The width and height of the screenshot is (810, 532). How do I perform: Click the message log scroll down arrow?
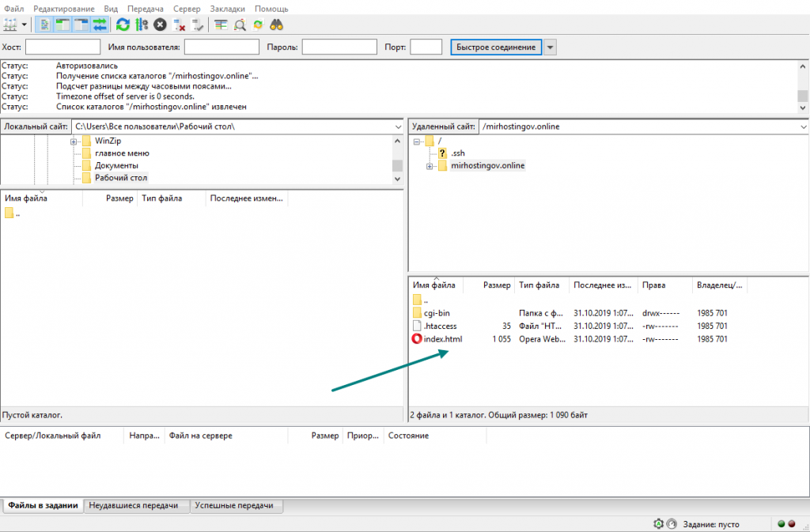[802, 108]
